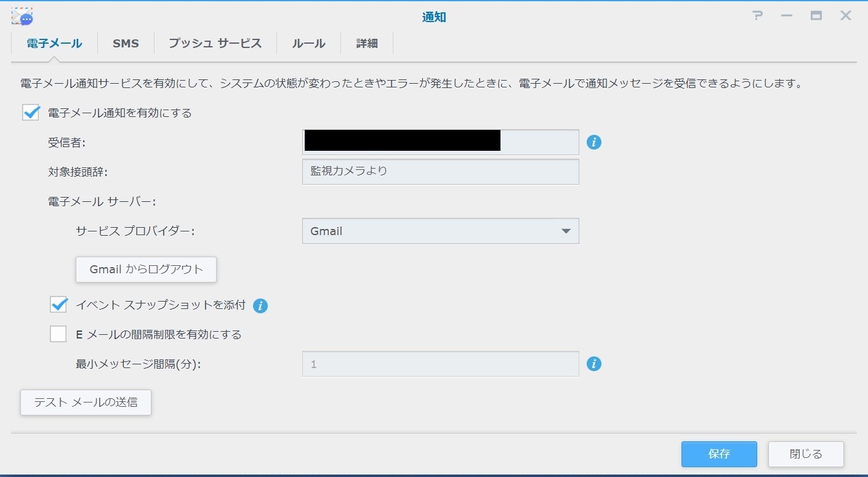Image resolution: width=868 pixels, height=477 pixels.
Task: Select the 詳細 tab
Action: 366,44
